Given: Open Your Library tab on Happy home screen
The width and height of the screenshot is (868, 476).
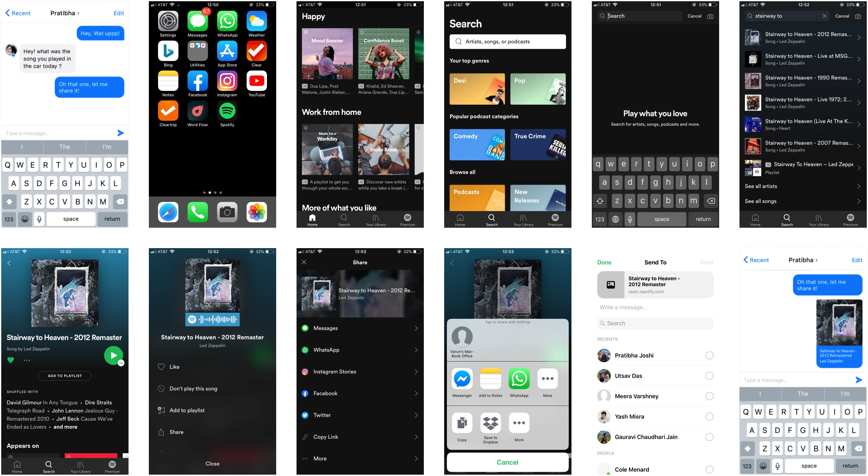Looking at the screenshot, I should 376,220.
